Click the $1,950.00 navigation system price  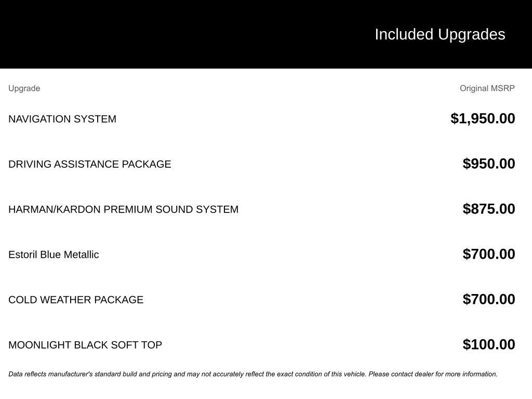pyautogui.click(x=483, y=118)
